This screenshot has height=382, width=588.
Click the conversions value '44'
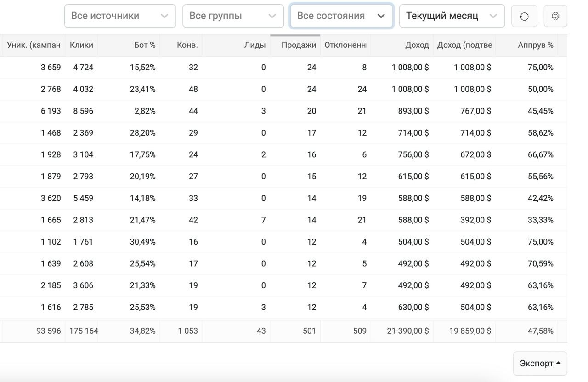[193, 111]
